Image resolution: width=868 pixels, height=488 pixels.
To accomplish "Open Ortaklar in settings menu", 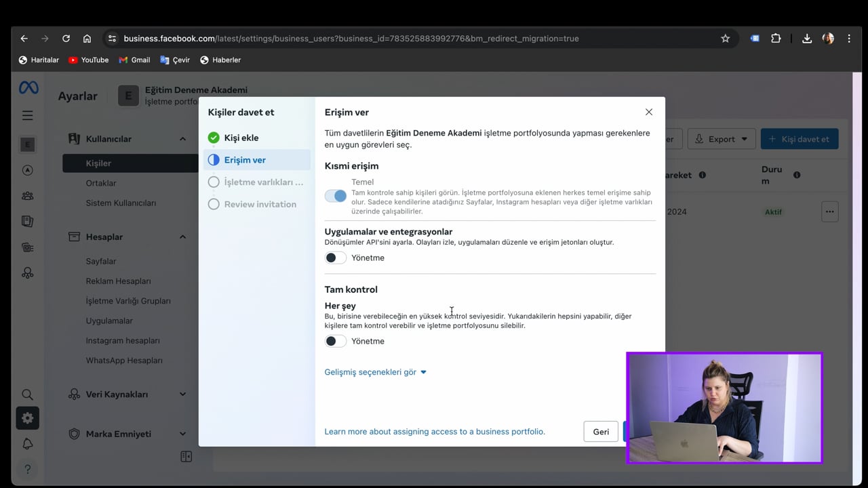I will click(101, 183).
